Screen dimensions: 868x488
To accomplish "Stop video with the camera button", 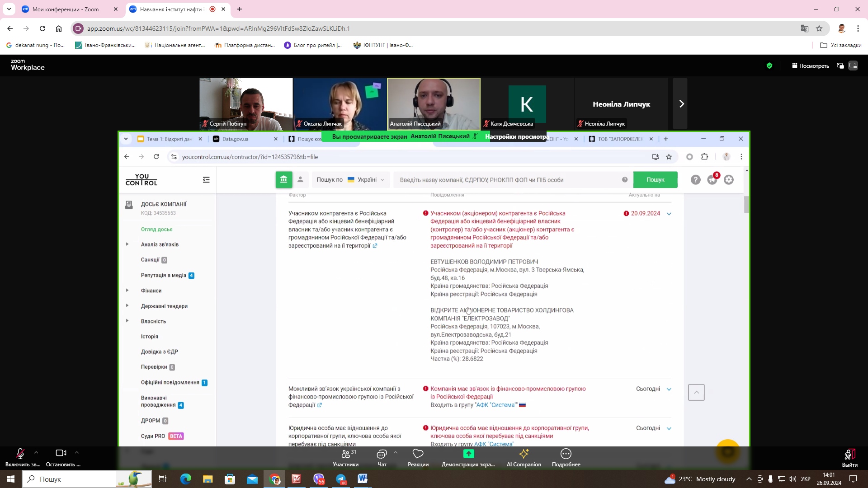I will click(x=61, y=453).
